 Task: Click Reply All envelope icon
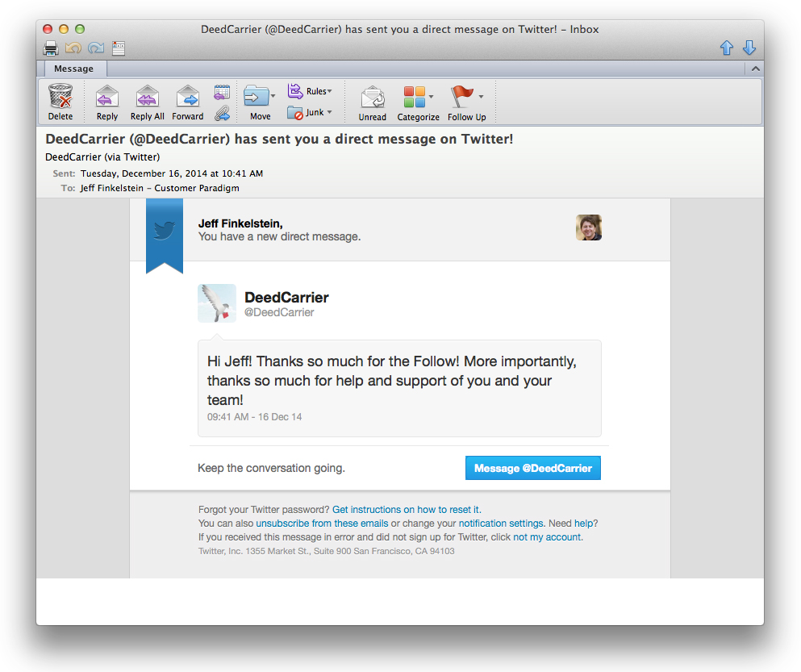point(147,97)
